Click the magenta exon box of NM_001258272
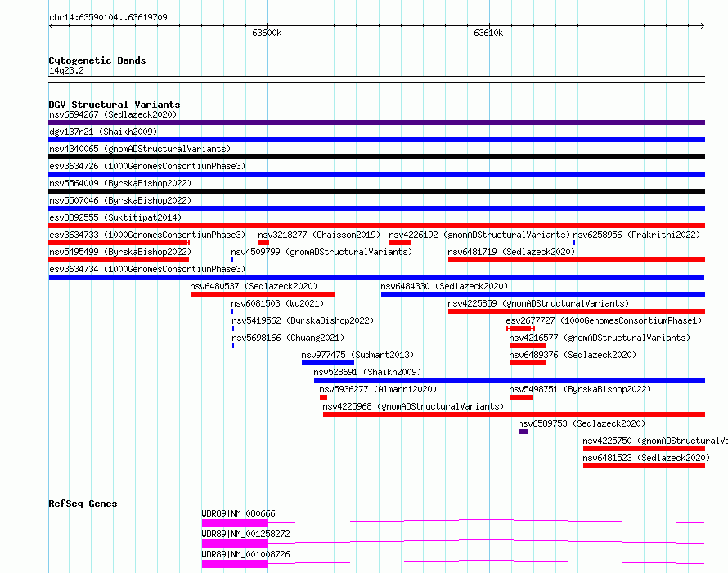The width and height of the screenshot is (728, 573). pyautogui.click(x=235, y=544)
